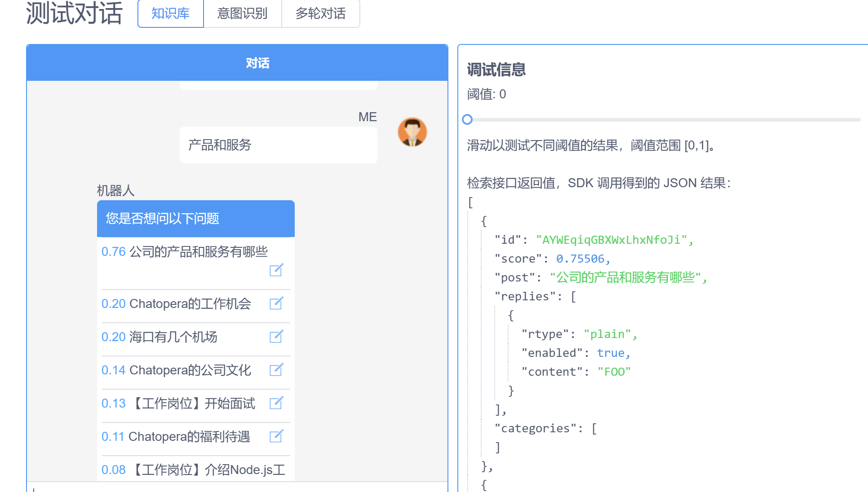Click edit icon for Chatopera的公司文化
Screen dimensions: 868x492
click(276, 369)
